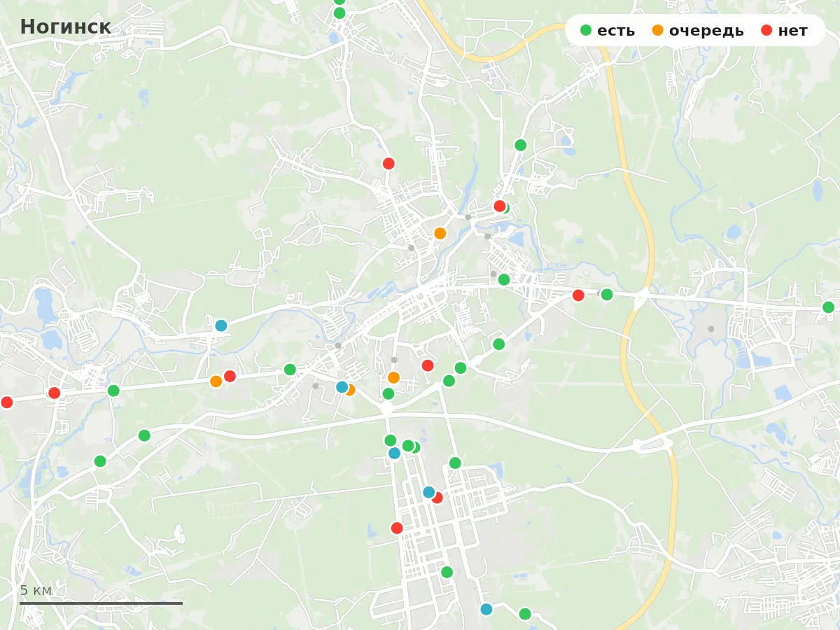The image size is (840, 630).
Task: Click the green marker just west of the yellow ring road
Action: [x=607, y=295]
